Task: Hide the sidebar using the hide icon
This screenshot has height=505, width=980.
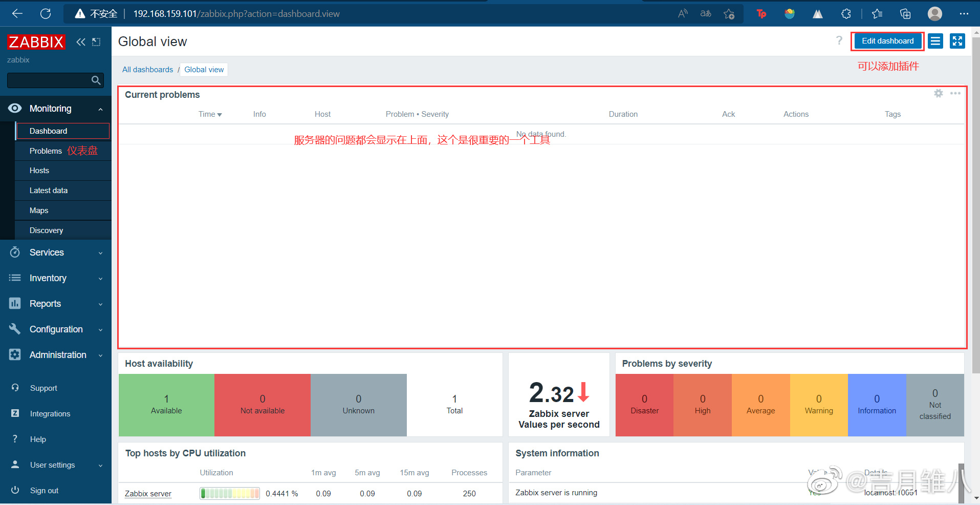Action: coord(96,42)
